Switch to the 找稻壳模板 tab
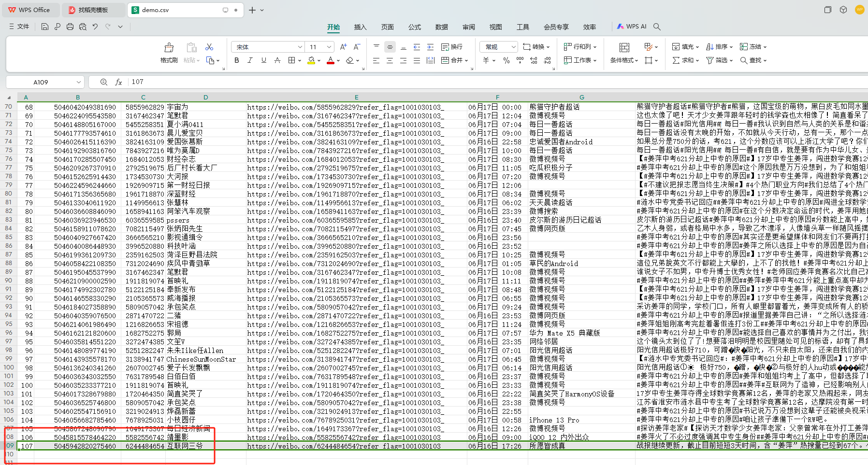The image size is (868, 465). [93, 10]
